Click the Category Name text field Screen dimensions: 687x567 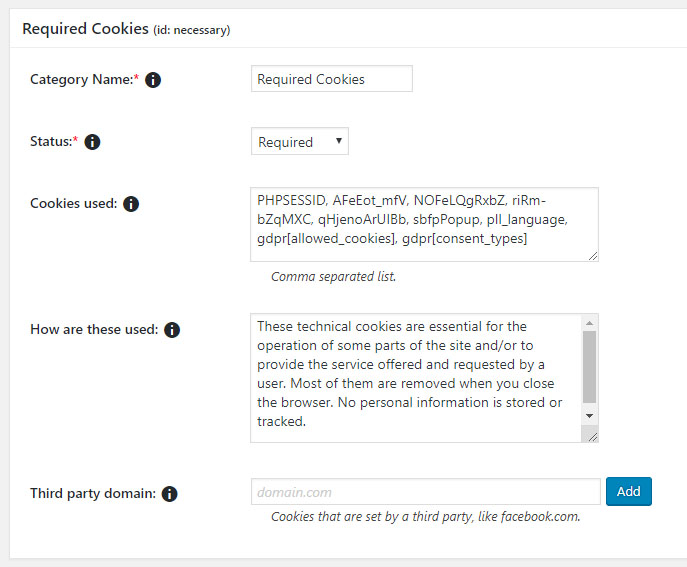[x=331, y=79]
